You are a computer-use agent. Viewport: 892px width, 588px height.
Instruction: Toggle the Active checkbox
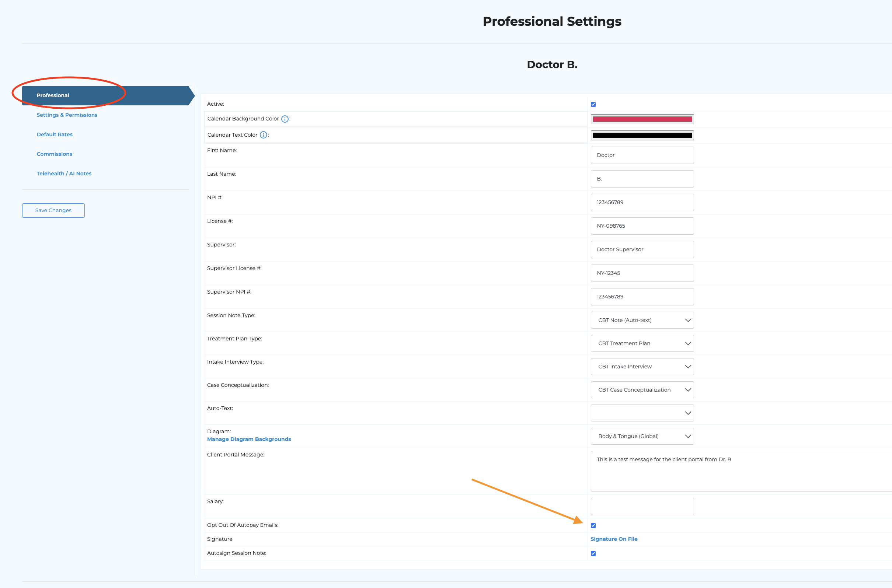(x=593, y=105)
